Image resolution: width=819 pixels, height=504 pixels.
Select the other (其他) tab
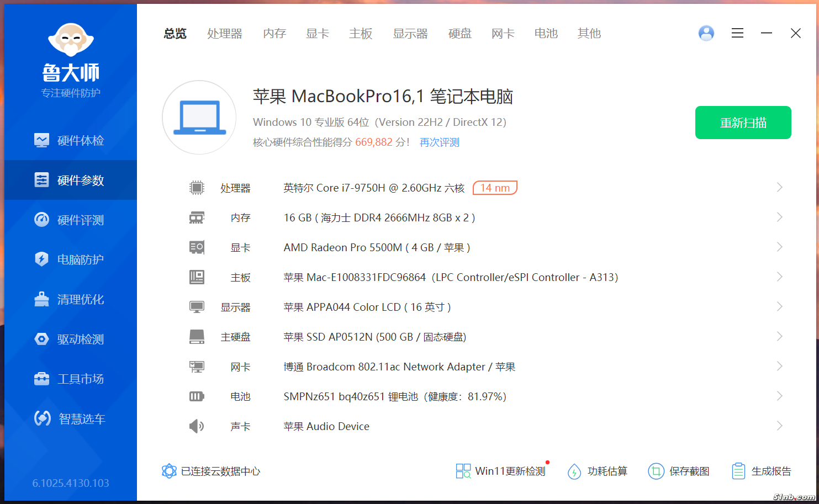[x=589, y=34]
